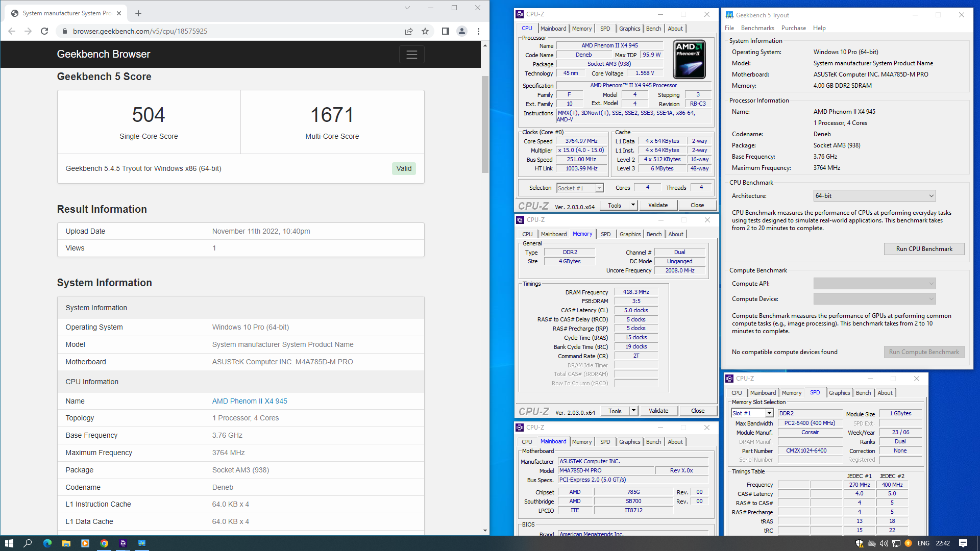Open the volume speaker tray icon

[884, 543]
